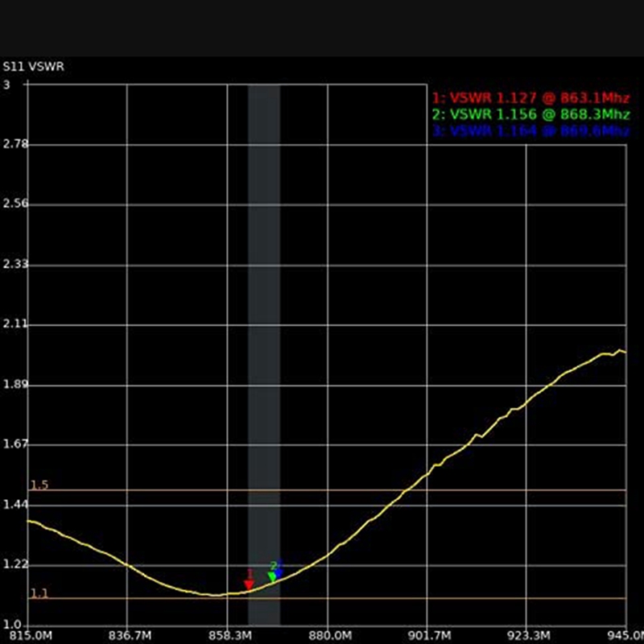Select the blue marker 3 arrow
This screenshot has height=644, width=644.
coord(281,572)
